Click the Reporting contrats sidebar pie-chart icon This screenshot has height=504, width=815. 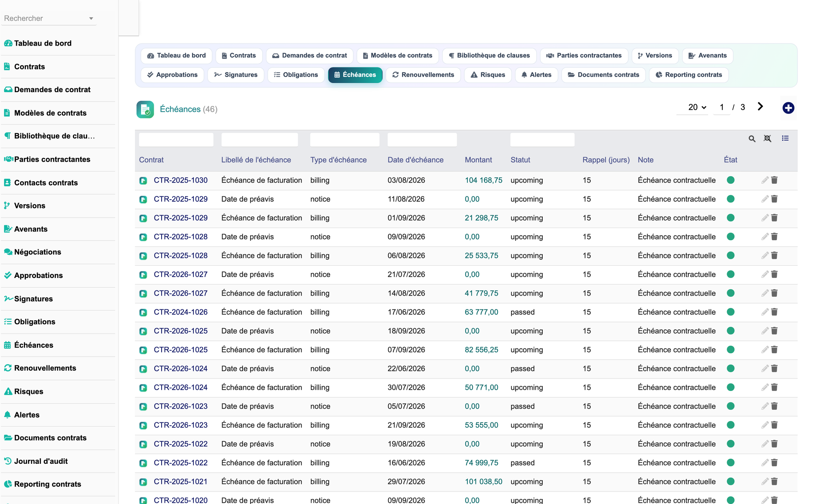point(8,484)
